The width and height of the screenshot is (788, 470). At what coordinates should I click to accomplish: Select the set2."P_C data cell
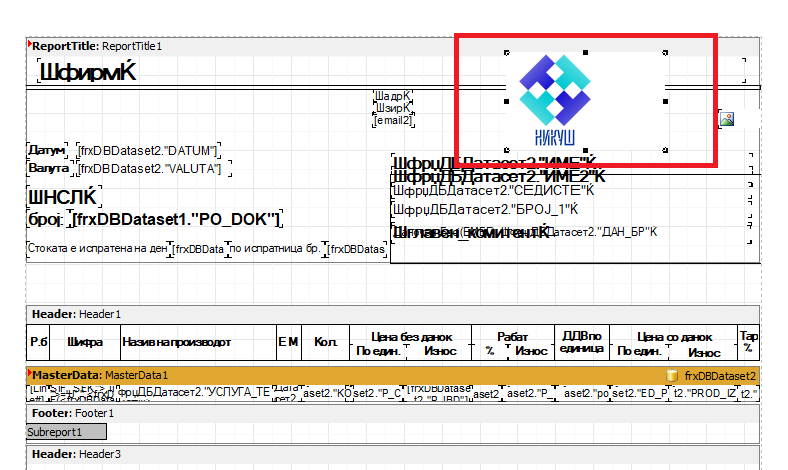coord(377,393)
